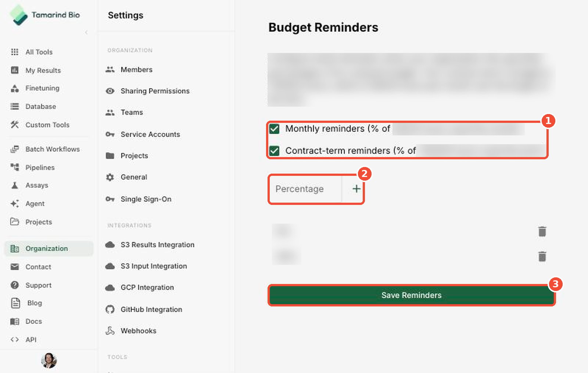Image resolution: width=588 pixels, height=373 pixels.
Task: Delete the second reminder with trash icon
Action: tap(542, 256)
